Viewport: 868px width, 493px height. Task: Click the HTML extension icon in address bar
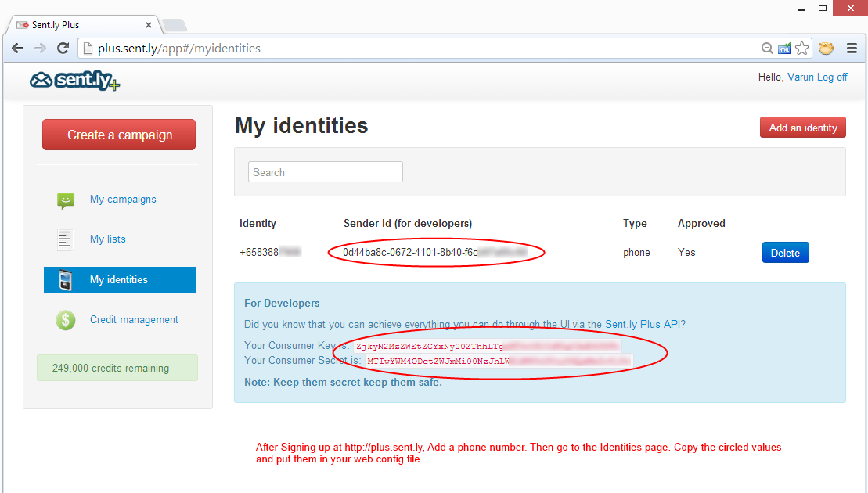(x=783, y=49)
